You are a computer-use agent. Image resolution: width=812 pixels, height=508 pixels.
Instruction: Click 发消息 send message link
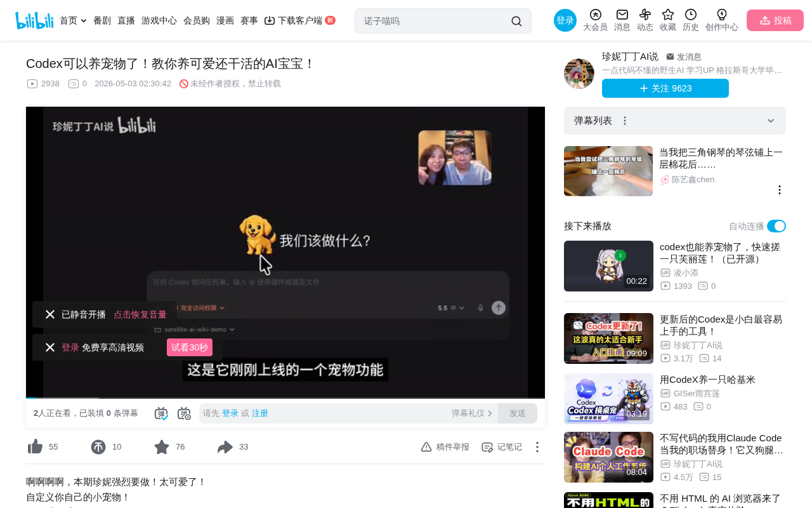pyautogui.click(x=684, y=57)
